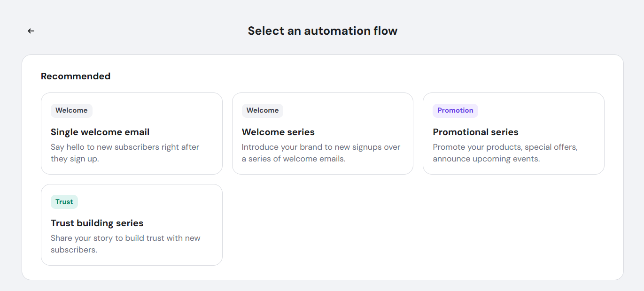644x291 pixels.
Task: Click the Welcome tag on Single welcome email
Action: point(71,110)
